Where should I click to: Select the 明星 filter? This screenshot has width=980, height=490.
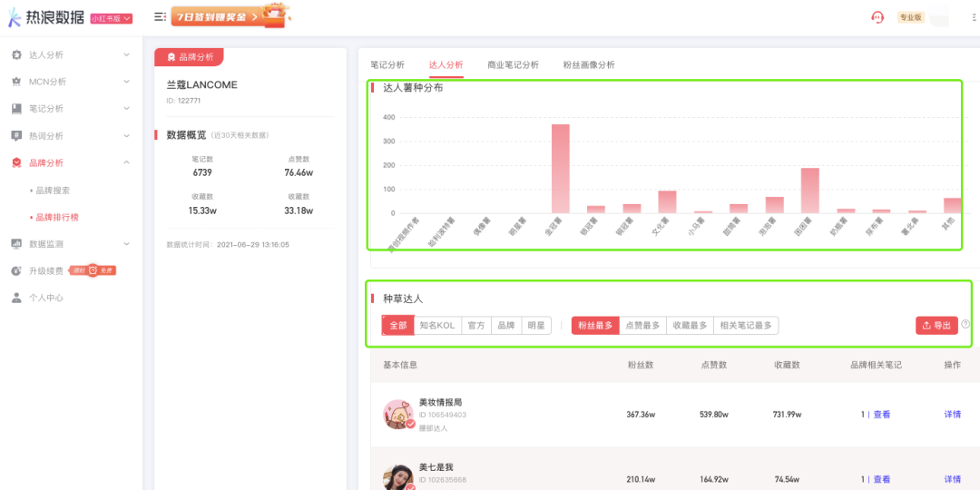point(536,326)
